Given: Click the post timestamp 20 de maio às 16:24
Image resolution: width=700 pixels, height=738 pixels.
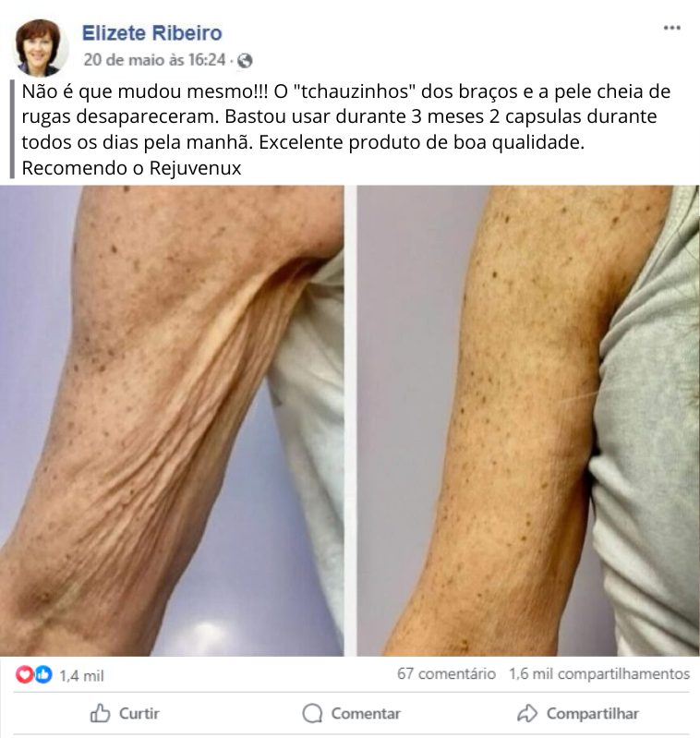Looking at the screenshot, I should (155, 60).
